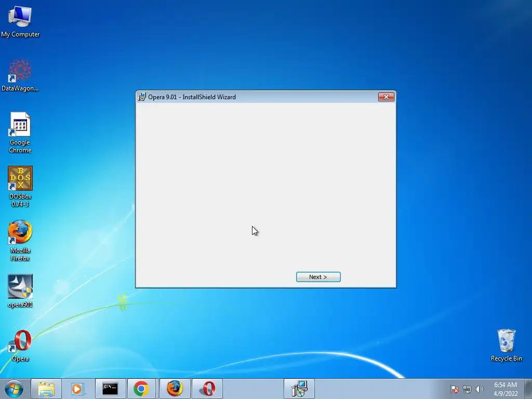
Task: Launch Firefox from the taskbar
Action: pyautogui.click(x=175, y=389)
